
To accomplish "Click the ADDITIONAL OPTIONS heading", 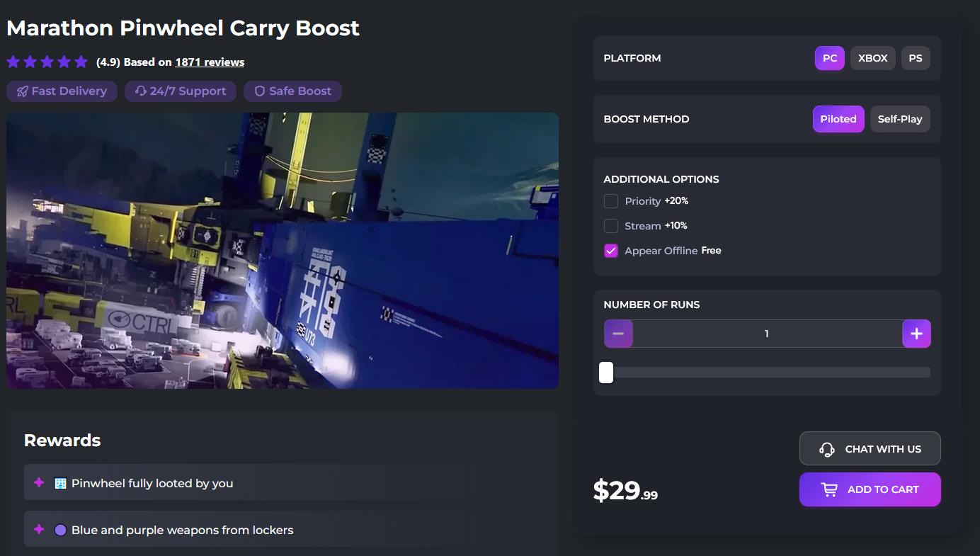I will point(661,179).
